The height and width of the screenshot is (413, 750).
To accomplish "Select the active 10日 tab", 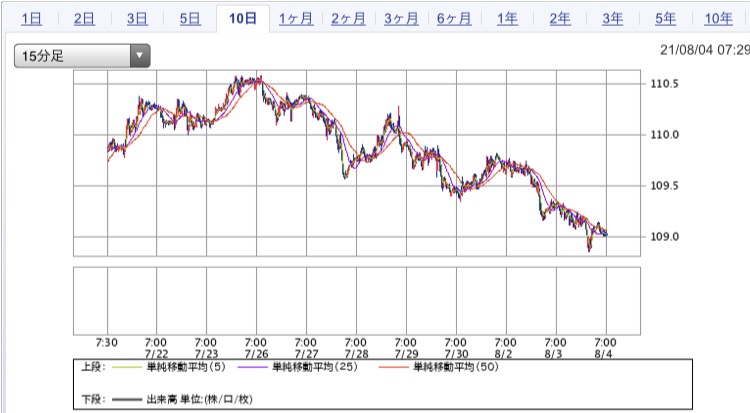I will [x=243, y=19].
